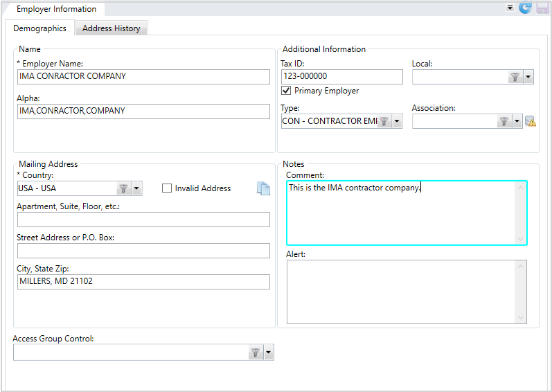Click the Employer Name input field
The height and width of the screenshot is (392, 552).
[x=143, y=77]
